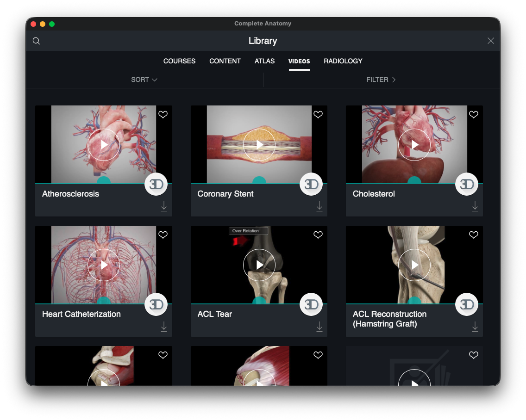Download the Cholesterol video

click(x=475, y=206)
